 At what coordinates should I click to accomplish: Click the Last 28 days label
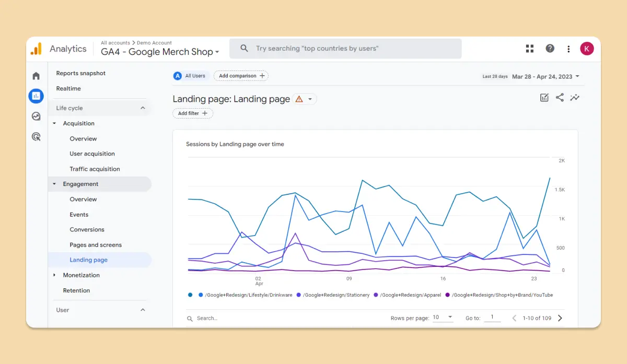coord(495,76)
